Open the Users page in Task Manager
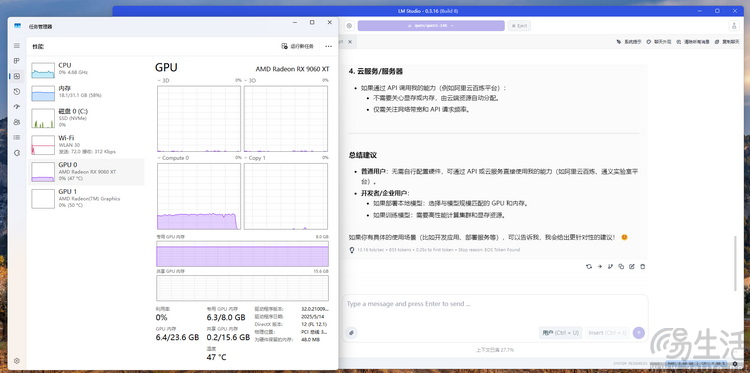The height and width of the screenshot is (373, 750). pos(17,122)
